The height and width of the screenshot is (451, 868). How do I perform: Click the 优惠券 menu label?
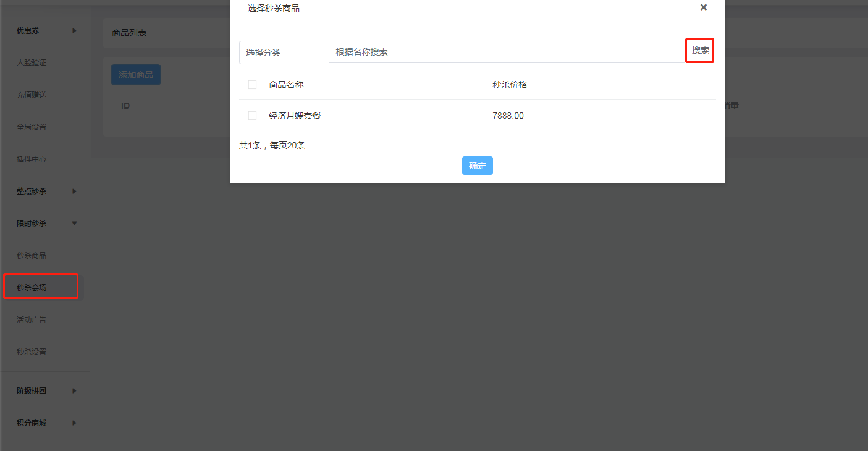28,30
